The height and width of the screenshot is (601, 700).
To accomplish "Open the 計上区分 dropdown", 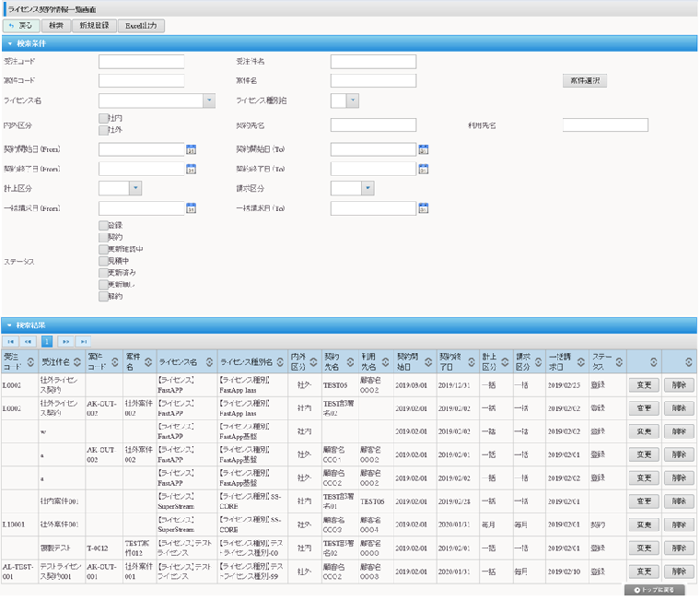I will point(135,188).
